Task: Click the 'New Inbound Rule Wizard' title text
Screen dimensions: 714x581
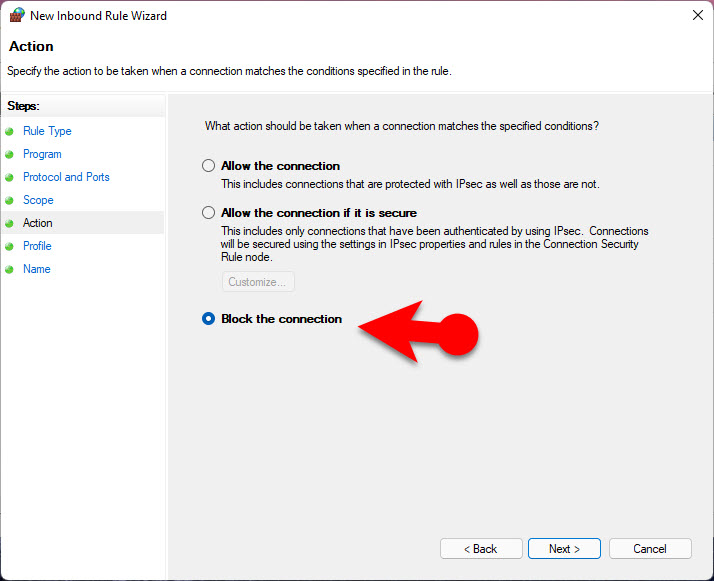Action: [x=98, y=16]
